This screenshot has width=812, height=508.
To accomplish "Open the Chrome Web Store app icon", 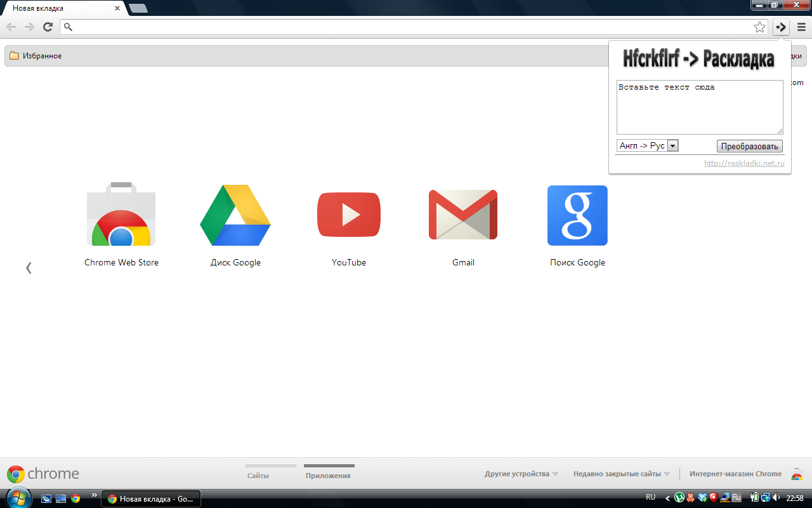I will (121, 215).
